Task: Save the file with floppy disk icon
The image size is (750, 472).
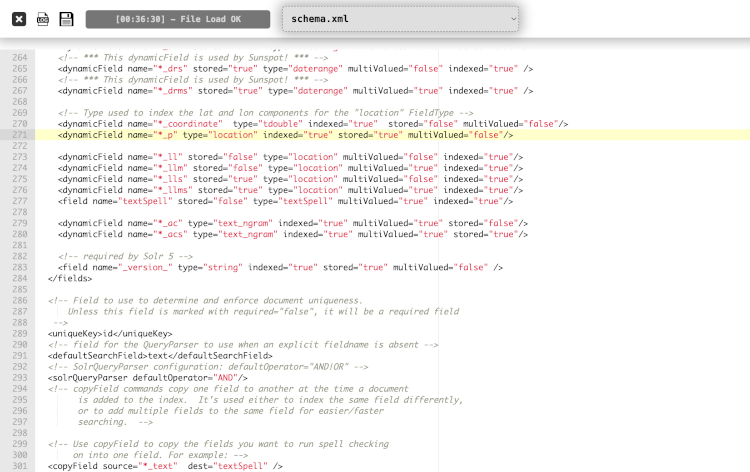Action: pyautogui.click(x=67, y=19)
